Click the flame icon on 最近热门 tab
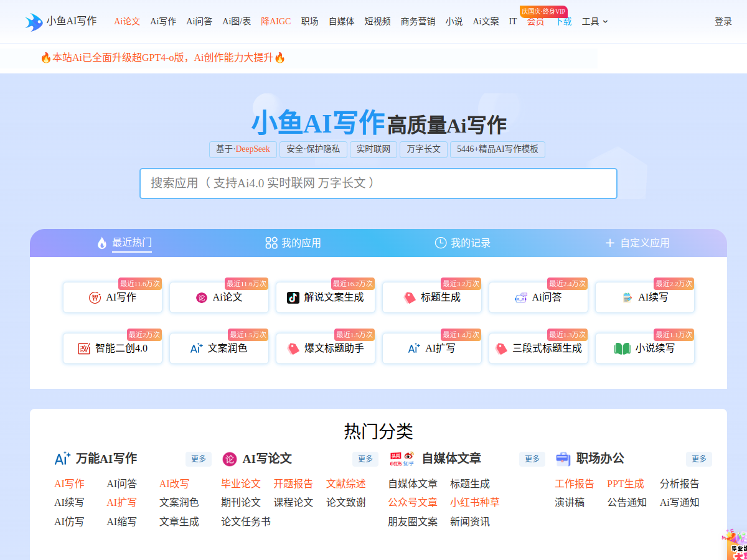This screenshot has width=747, height=560. click(x=102, y=243)
